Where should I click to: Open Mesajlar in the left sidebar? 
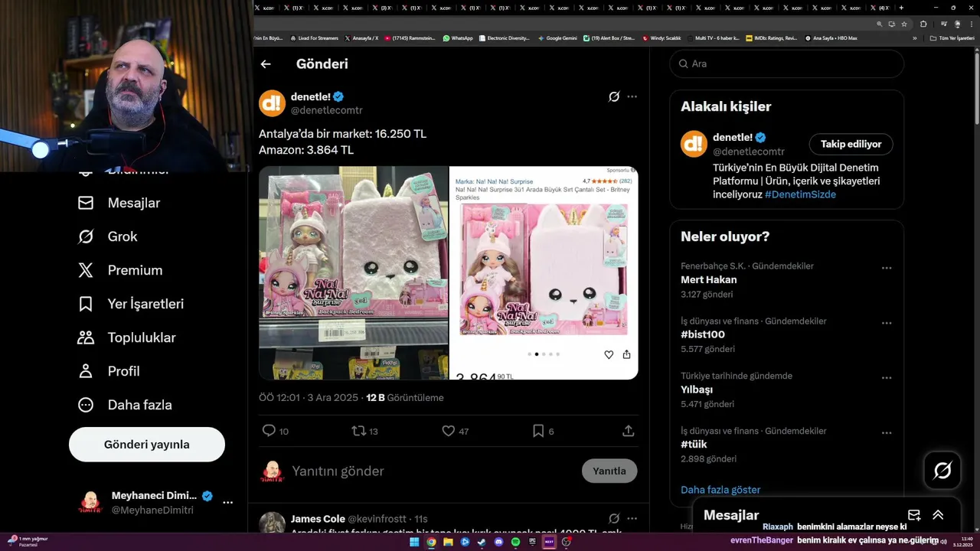119,203
